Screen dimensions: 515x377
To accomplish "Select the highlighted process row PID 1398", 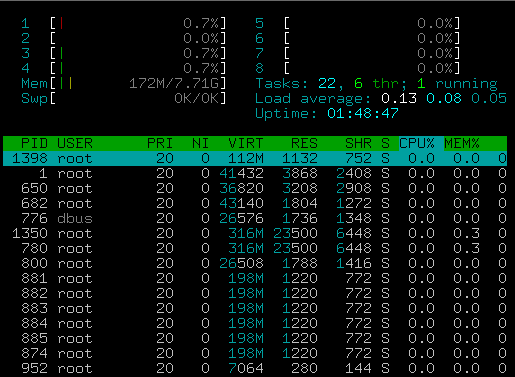I will coord(255,158).
